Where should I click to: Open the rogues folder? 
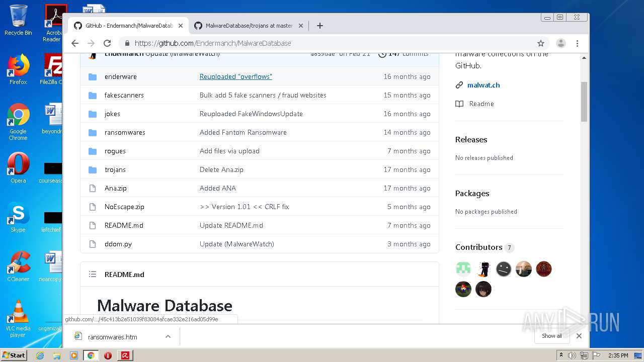pos(115,151)
